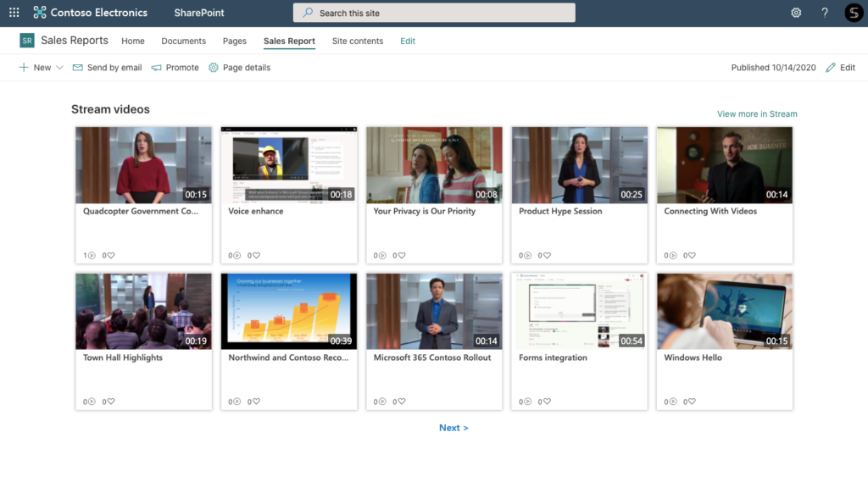This screenshot has width=868, height=493.
Task: Click the 'Your Privacy is Our Priority' title
Action: click(x=425, y=211)
